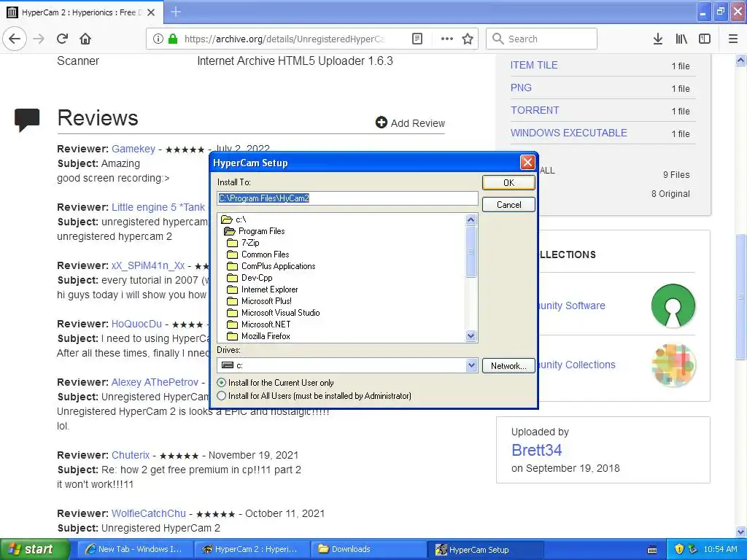747x560 pixels.
Task: Select the Microsoft Visual Studio folder
Action: click(x=274, y=313)
